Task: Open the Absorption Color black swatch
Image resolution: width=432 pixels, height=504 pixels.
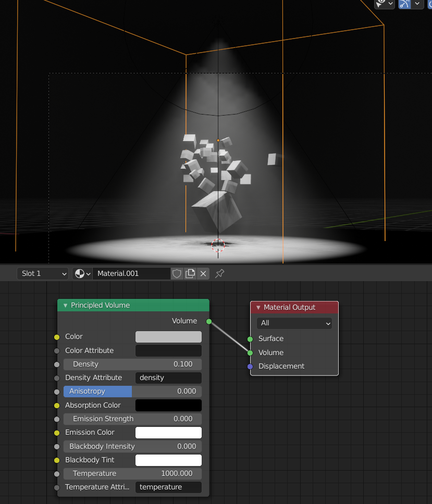Action: point(168,405)
